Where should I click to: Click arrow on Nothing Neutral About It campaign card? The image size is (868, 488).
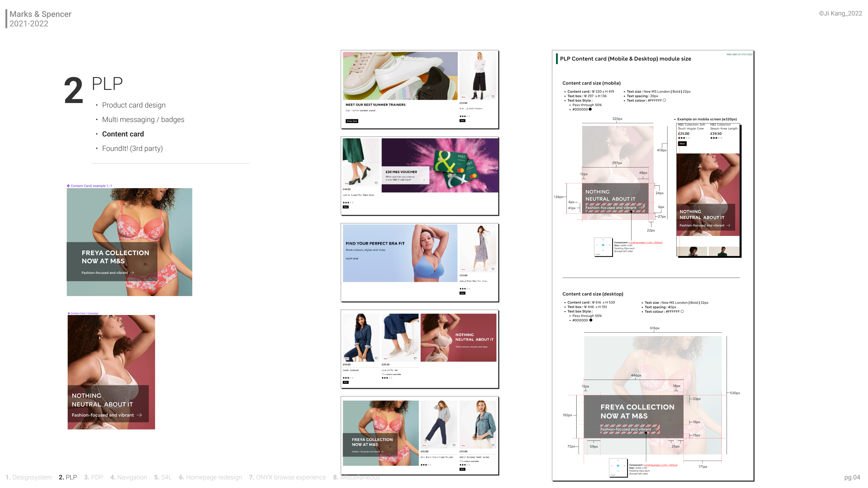[139, 415]
